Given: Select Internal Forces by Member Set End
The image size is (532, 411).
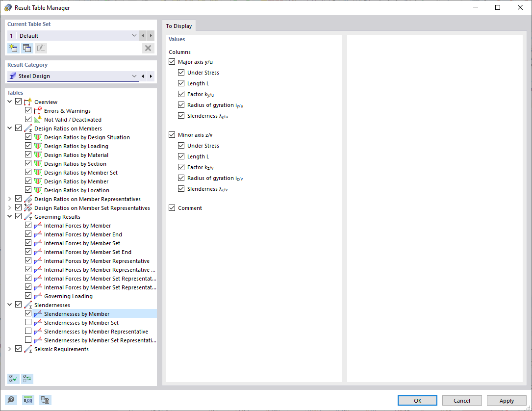Looking at the screenshot, I should [x=88, y=252].
